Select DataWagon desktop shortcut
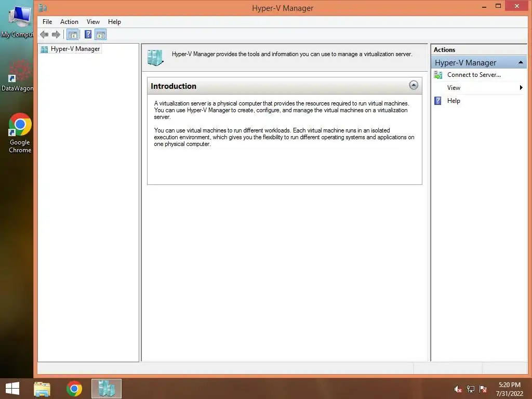The height and width of the screenshot is (399, 532). (x=18, y=75)
